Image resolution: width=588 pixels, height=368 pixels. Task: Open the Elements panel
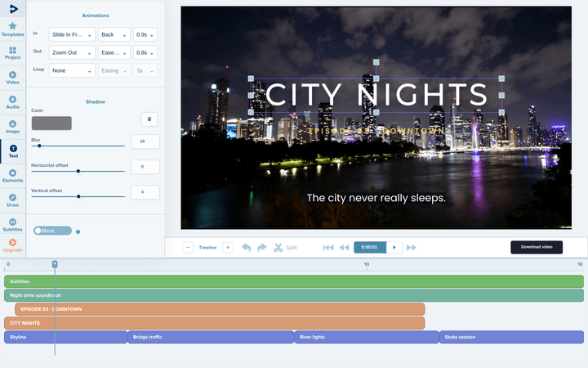click(x=13, y=176)
